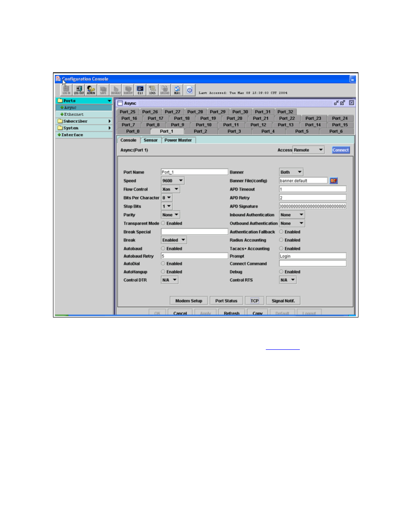This screenshot has height=532, width=411.
Task: Collapse the Ports tree folder
Action: click(x=84, y=101)
